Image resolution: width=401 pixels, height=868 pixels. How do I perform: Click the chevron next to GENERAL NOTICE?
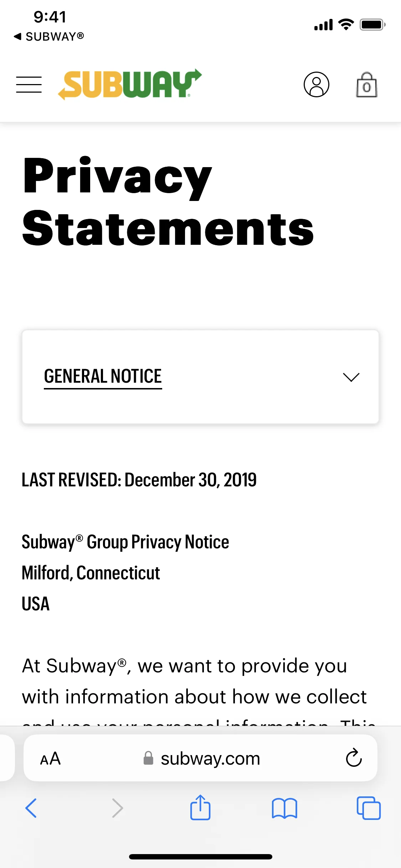tap(351, 377)
